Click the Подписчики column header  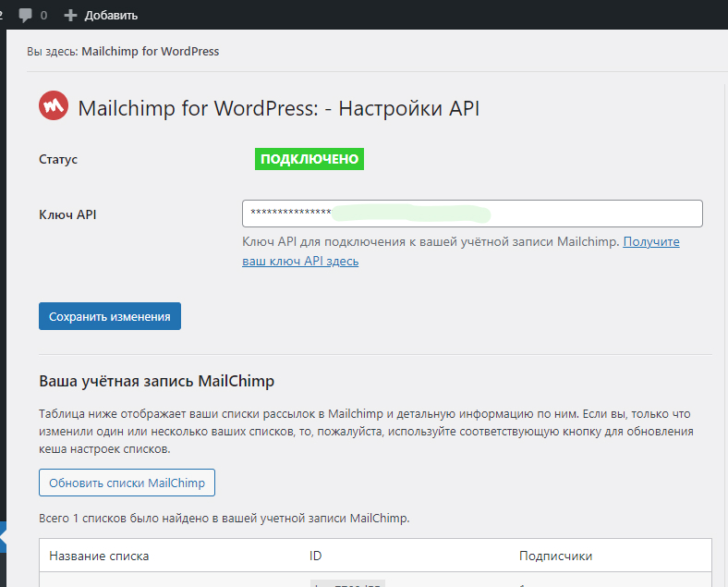(x=555, y=556)
